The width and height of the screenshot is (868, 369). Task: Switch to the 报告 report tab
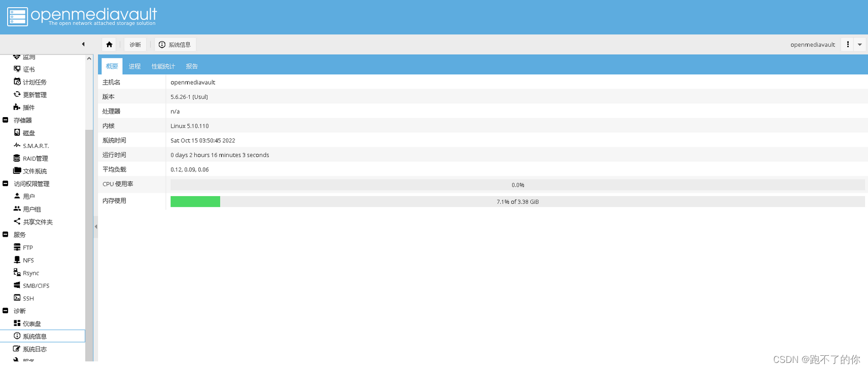pyautogui.click(x=192, y=66)
